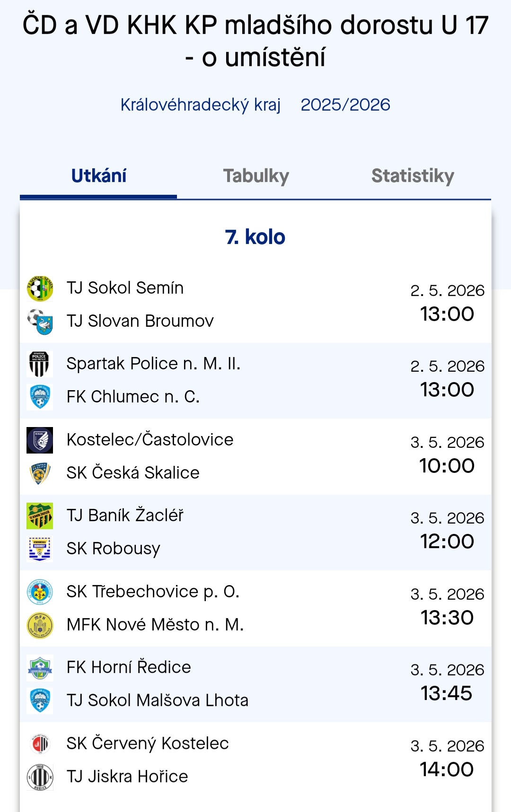Screen dimensions: 511x812
Task: Click the TJ Sokol Semín club crest
Action: tap(40, 288)
